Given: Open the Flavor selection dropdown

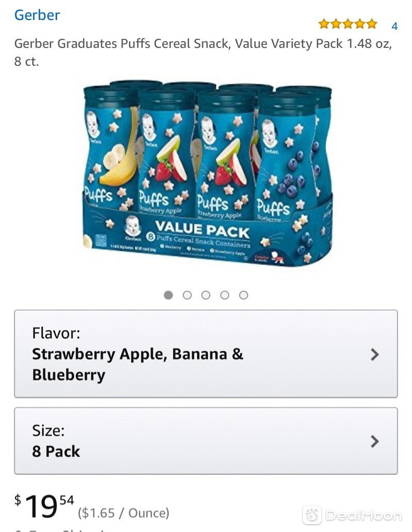Looking at the screenshot, I should pos(205,354).
